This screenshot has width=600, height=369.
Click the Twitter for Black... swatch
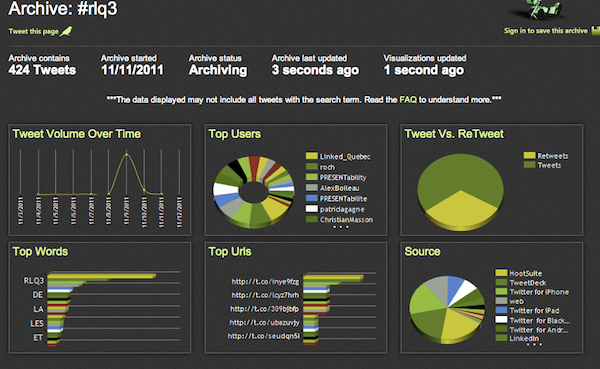(x=501, y=320)
